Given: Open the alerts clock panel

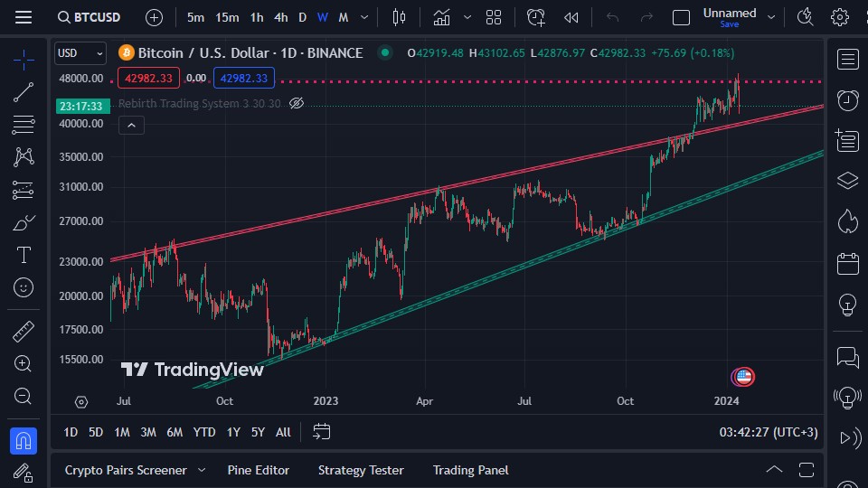Looking at the screenshot, I should 847,100.
